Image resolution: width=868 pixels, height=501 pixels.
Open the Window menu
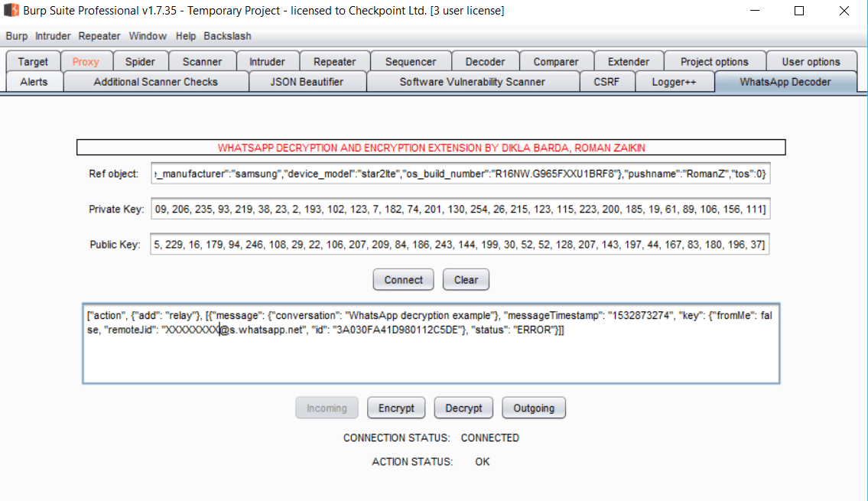click(x=148, y=36)
